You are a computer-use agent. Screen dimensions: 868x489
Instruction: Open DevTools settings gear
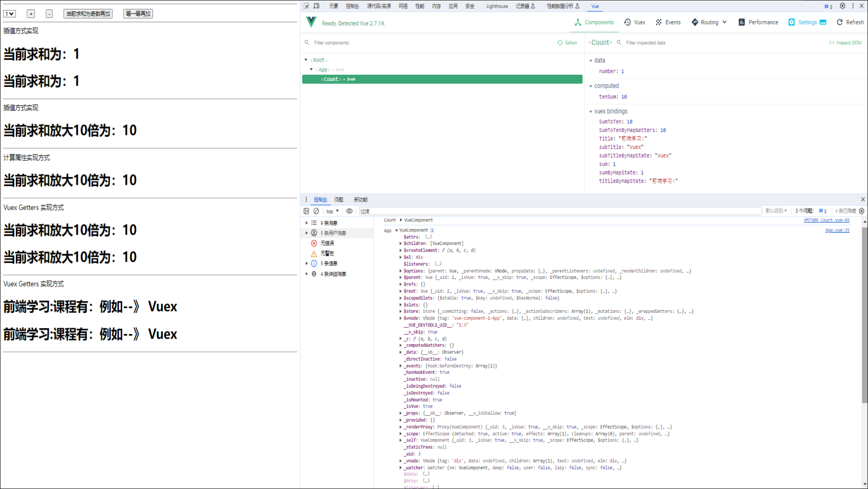click(x=842, y=6)
